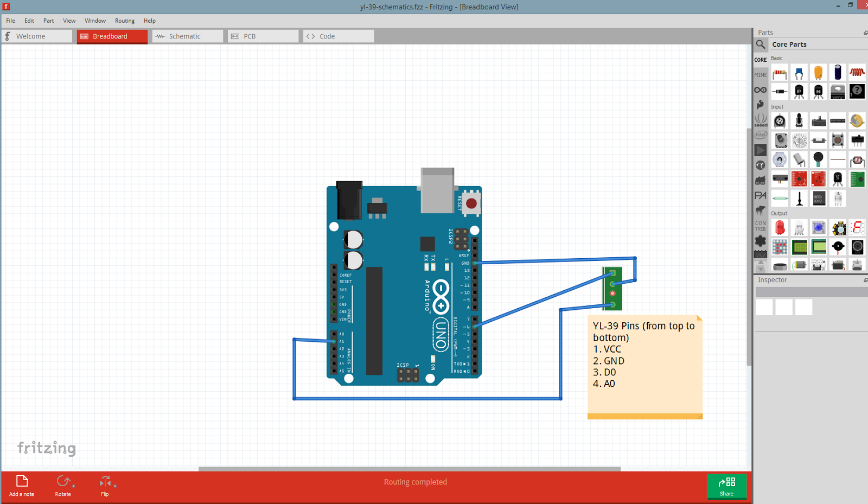Open the Intel parts bin
The height and width of the screenshot is (504, 868).
click(x=761, y=135)
